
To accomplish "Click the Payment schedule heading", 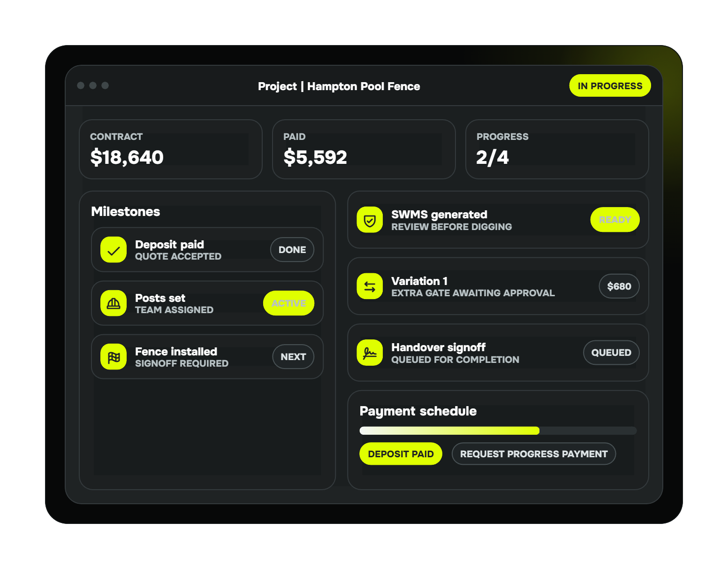I will [418, 411].
